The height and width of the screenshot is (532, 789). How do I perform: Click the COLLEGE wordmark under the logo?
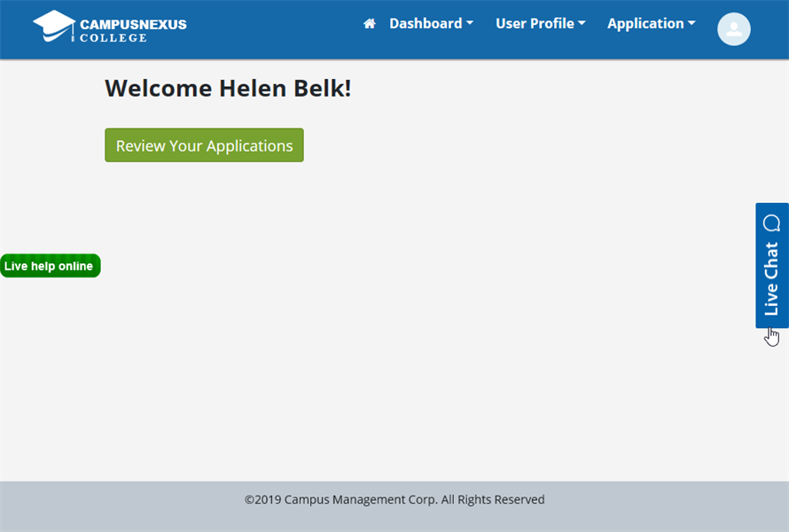(x=113, y=38)
